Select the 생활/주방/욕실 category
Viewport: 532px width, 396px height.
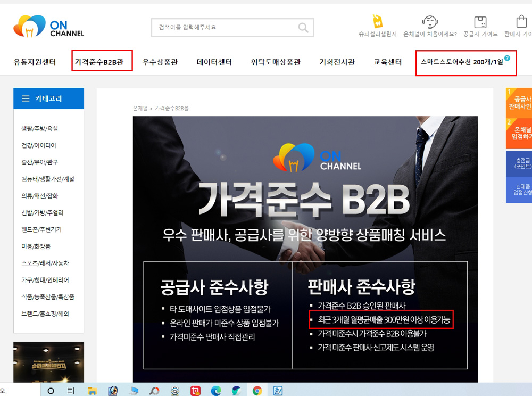[39, 129]
